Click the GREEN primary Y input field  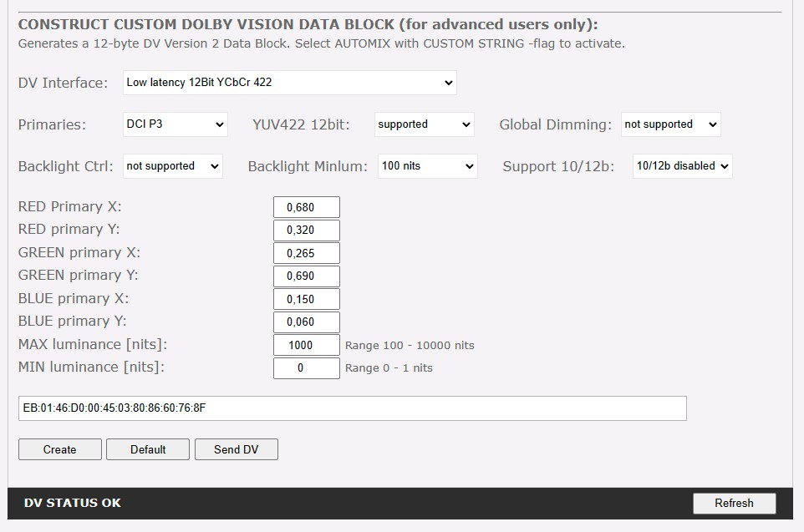[307, 276]
